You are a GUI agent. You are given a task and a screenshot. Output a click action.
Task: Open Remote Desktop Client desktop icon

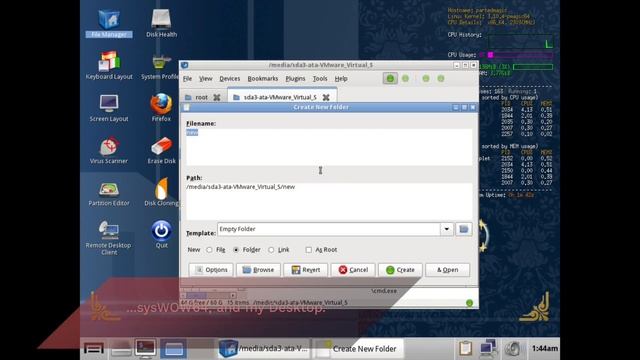coord(109,238)
